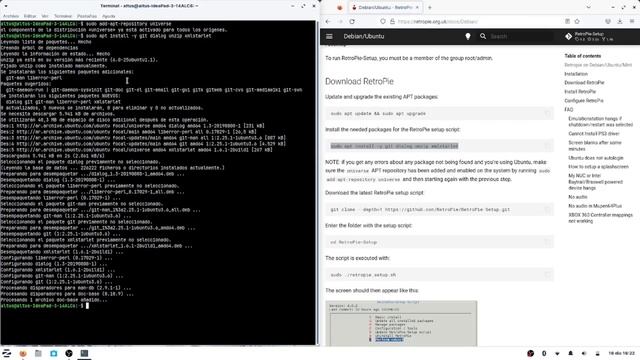Go back in Firefox

[328, 21]
